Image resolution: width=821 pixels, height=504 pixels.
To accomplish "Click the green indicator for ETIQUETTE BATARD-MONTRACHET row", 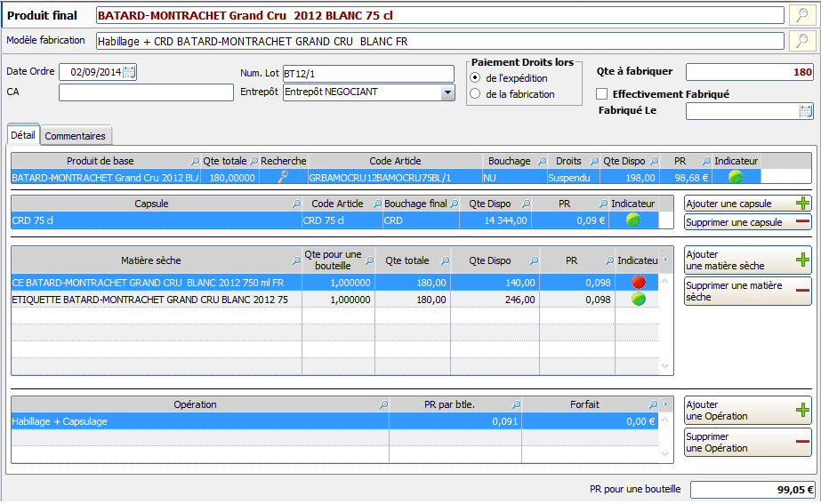I will pos(639,300).
